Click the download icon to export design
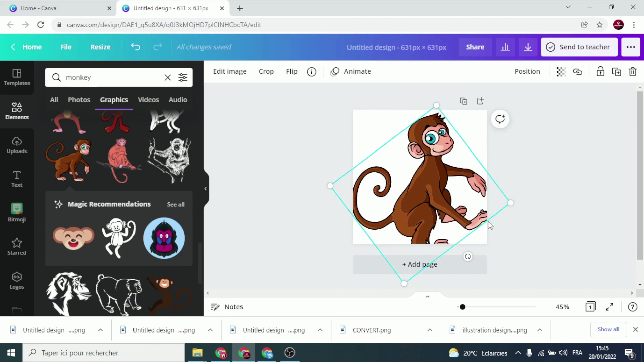Image resolution: width=644 pixels, height=362 pixels. click(x=528, y=47)
